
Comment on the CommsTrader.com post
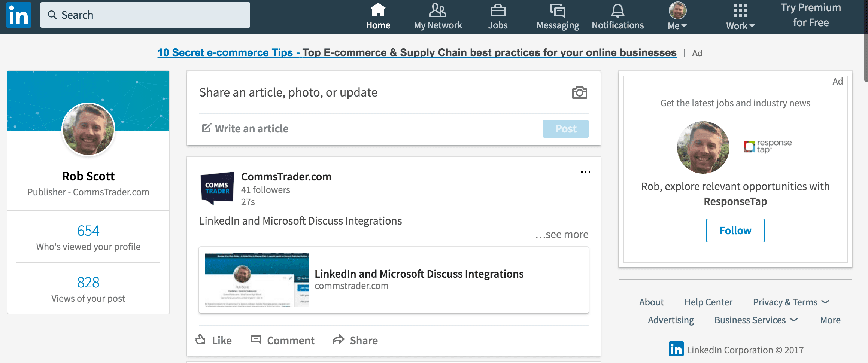[283, 340]
